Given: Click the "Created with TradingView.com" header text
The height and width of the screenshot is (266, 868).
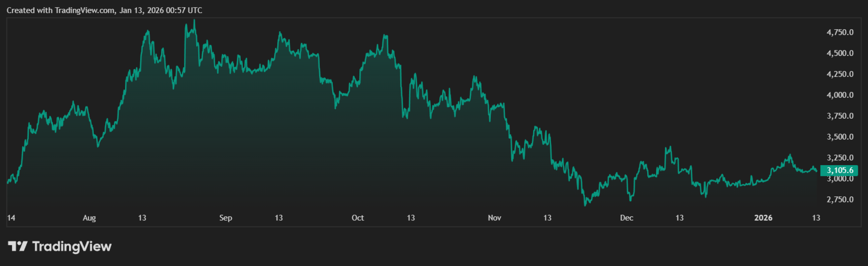Looking at the screenshot, I should [104, 10].
